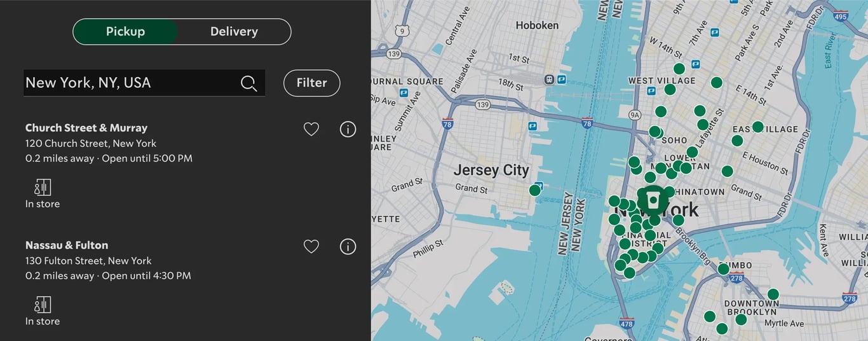This screenshot has width=868, height=341.
Task: Switch to the Delivery tab
Action: coord(234,32)
